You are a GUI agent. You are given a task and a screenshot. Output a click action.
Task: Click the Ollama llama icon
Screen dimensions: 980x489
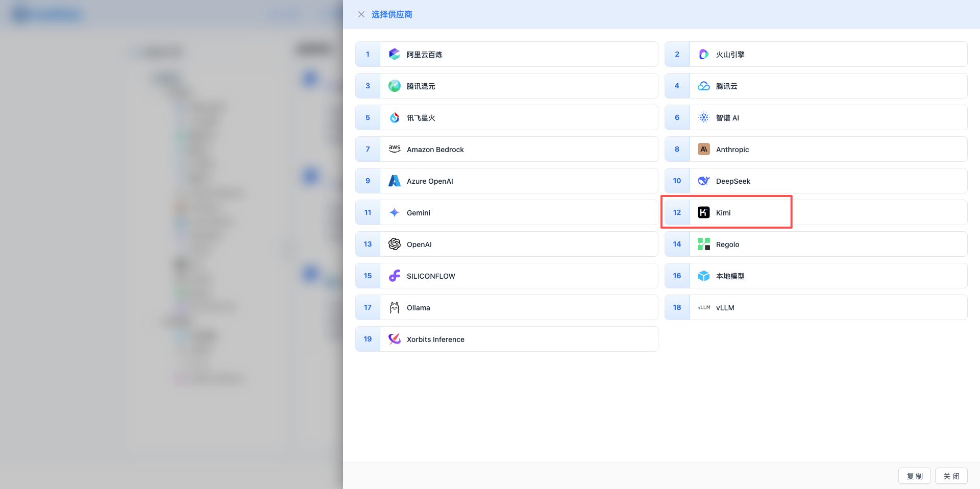coord(394,307)
